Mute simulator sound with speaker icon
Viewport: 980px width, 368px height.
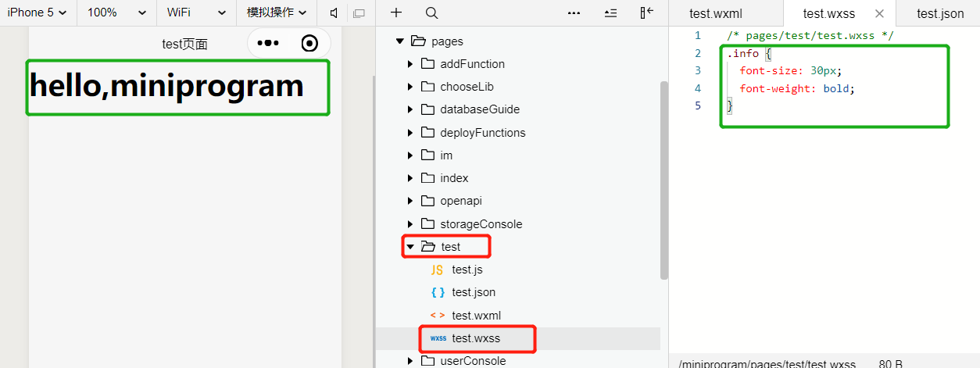point(334,13)
